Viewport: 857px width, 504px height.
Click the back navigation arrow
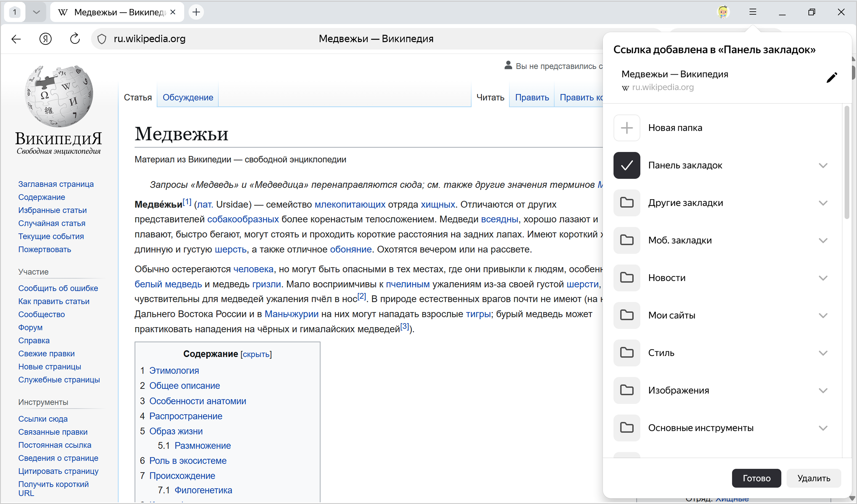[x=16, y=39]
